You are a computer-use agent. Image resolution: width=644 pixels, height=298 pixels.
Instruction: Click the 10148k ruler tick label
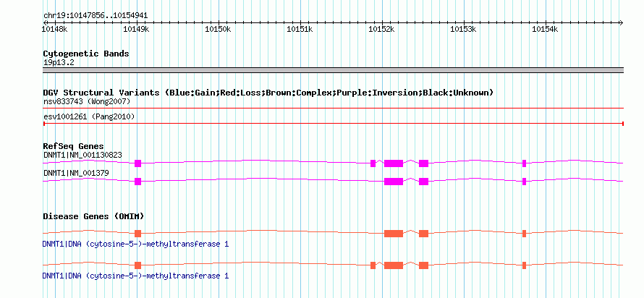54,29
